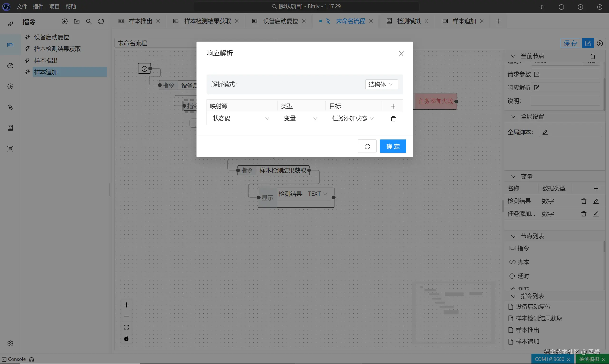Add a new command in 指令 panel

pos(64,22)
